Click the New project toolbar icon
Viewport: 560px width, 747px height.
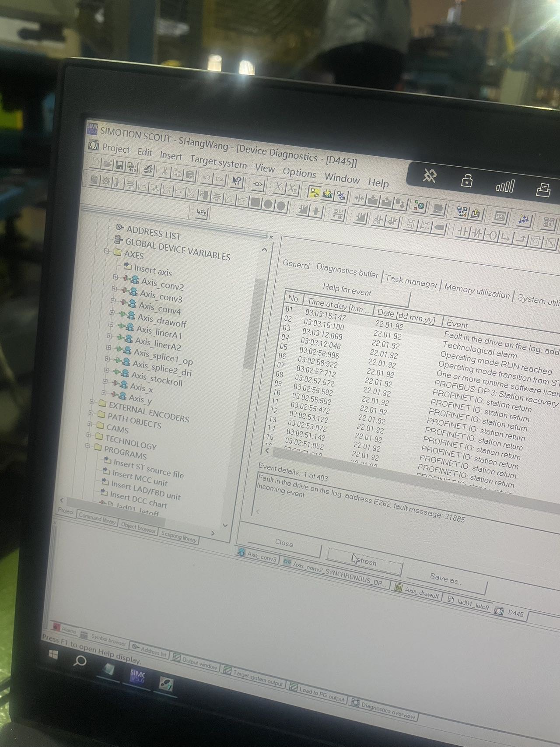[x=96, y=162]
